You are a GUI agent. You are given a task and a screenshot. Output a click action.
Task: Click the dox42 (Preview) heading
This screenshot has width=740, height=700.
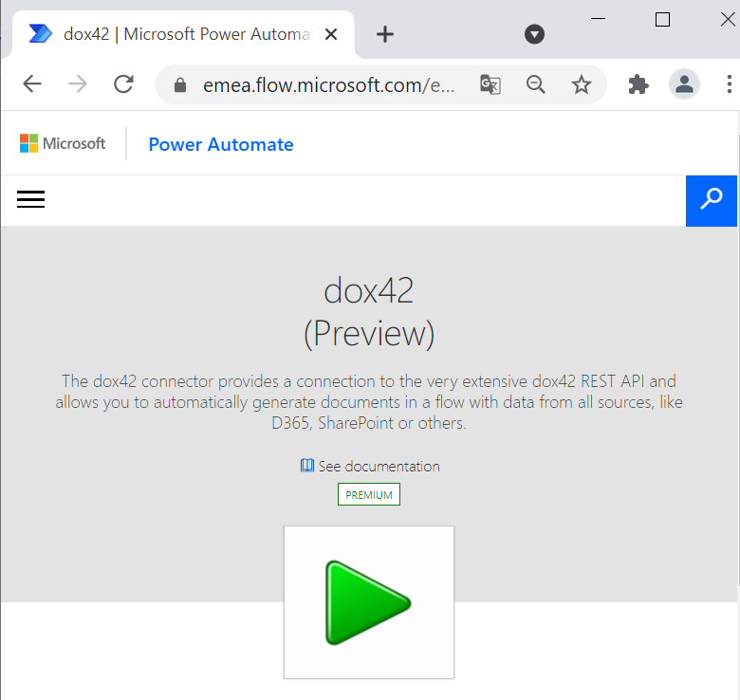coord(369,312)
